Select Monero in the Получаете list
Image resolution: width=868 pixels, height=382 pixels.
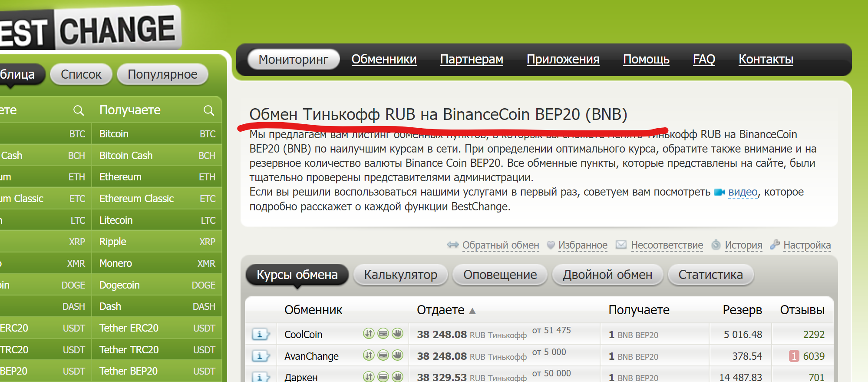pyautogui.click(x=157, y=263)
